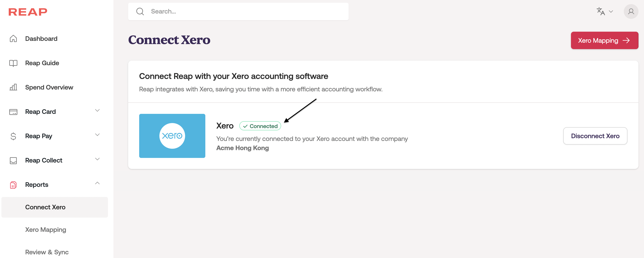Click the red Xero Mapping button
This screenshot has height=258, width=644.
pos(604,40)
